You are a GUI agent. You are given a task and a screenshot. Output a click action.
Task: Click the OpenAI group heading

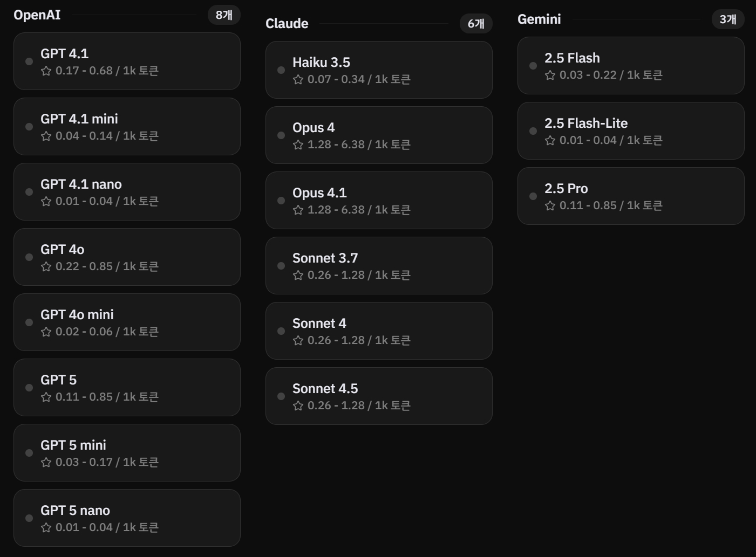click(37, 15)
